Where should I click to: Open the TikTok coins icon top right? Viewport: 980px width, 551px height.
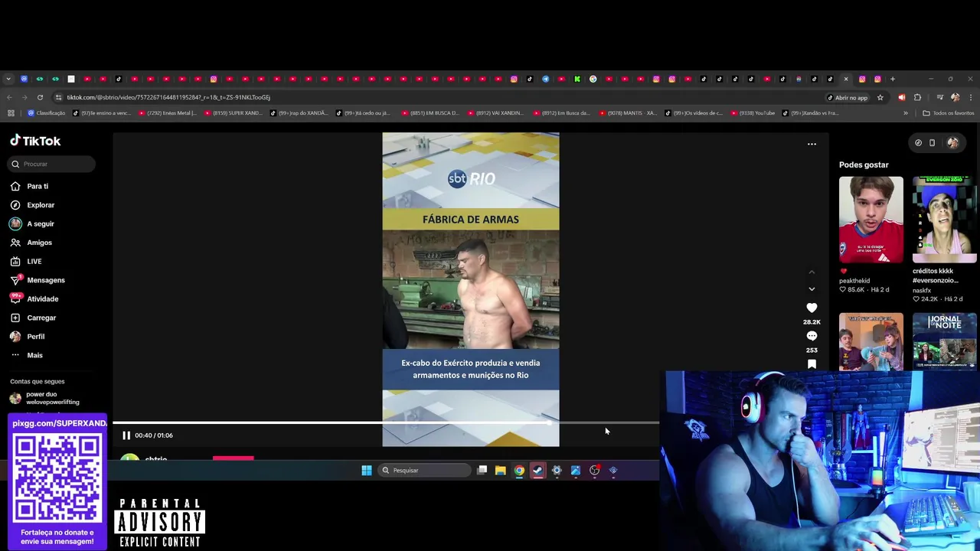point(918,142)
